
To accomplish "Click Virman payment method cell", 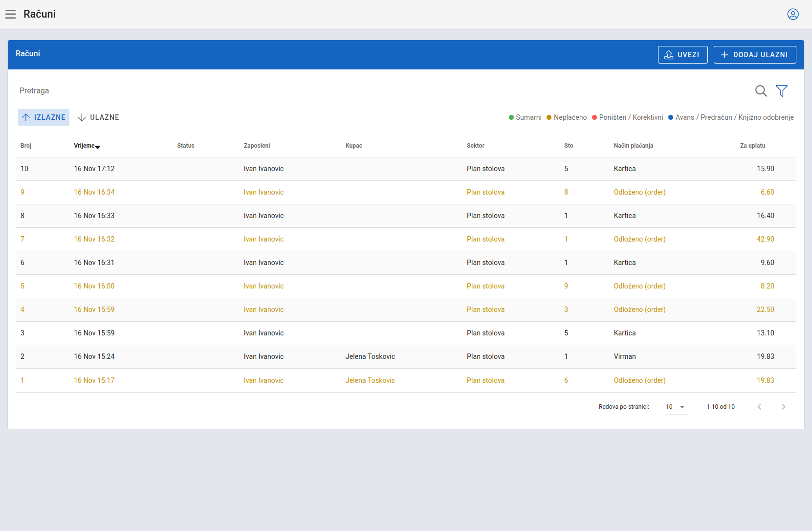I will point(625,356).
